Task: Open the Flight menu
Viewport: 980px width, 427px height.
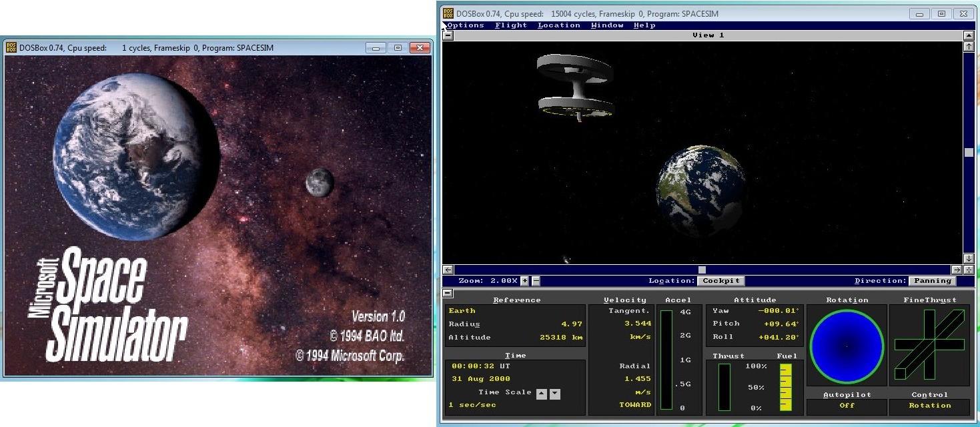Action: tap(511, 25)
